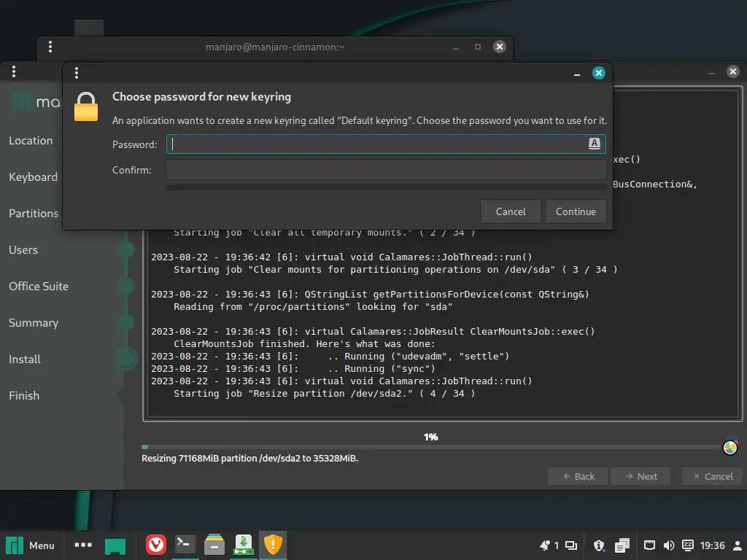Maximize the manjaro-cinnamon terminal window
Viewport: 747px width, 560px height.
coord(478,47)
